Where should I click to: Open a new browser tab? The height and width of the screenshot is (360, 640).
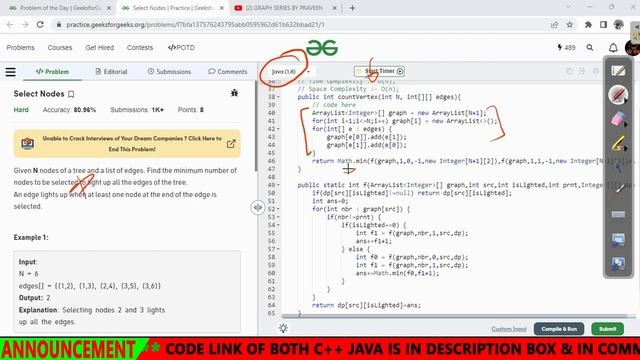pyautogui.click(x=352, y=8)
